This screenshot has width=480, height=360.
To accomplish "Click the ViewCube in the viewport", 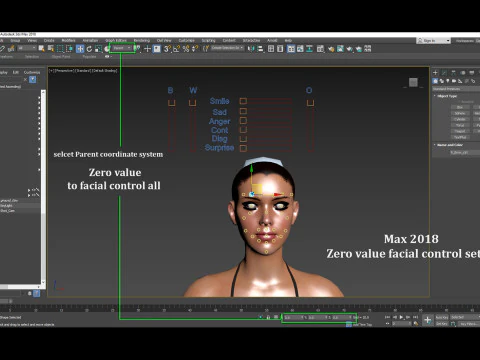I will [x=413, y=82].
